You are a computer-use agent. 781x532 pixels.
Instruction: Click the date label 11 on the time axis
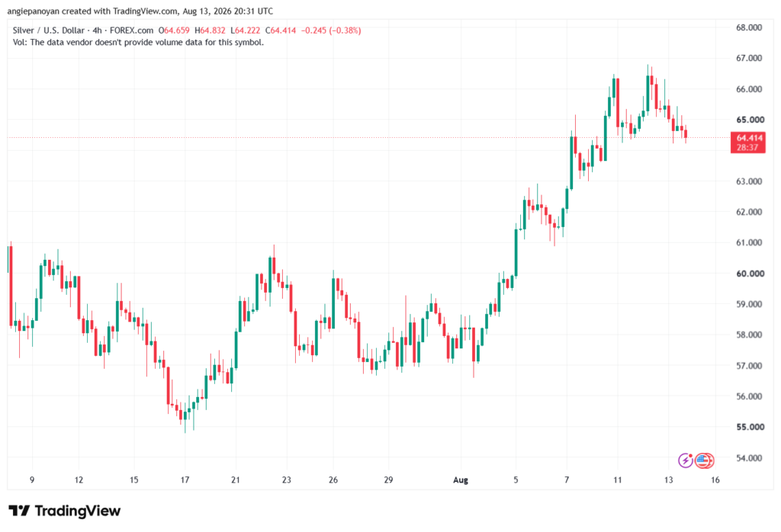click(618, 479)
